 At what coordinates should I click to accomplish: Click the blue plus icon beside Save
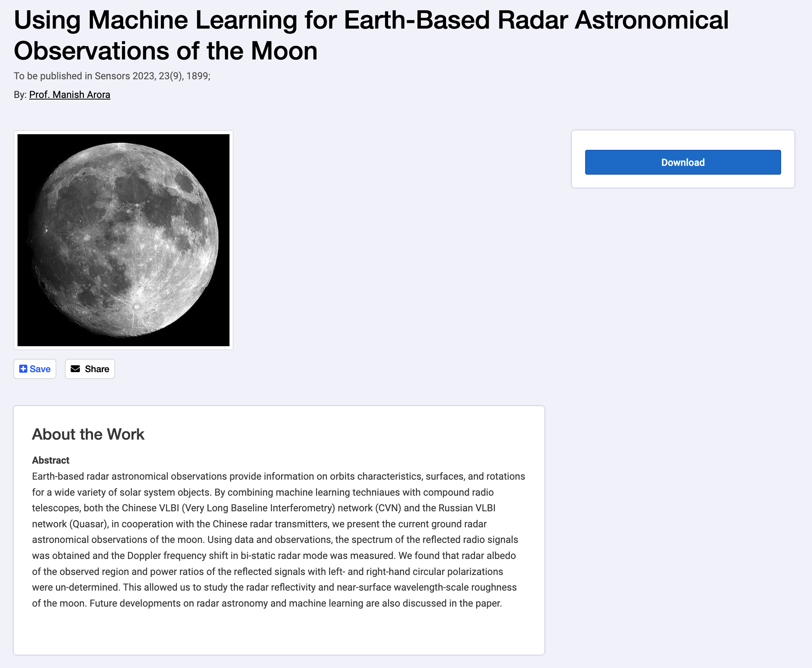pyautogui.click(x=23, y=369)
